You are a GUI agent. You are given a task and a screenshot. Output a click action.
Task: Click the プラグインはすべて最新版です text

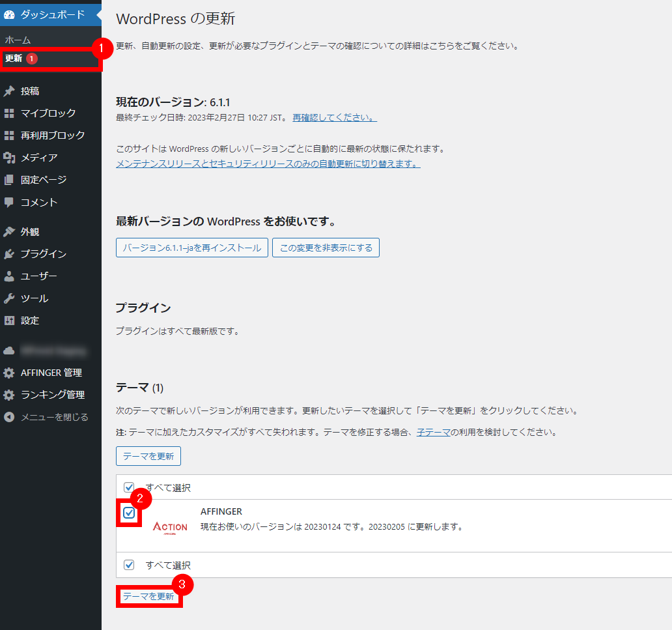[x=178, y=331]
